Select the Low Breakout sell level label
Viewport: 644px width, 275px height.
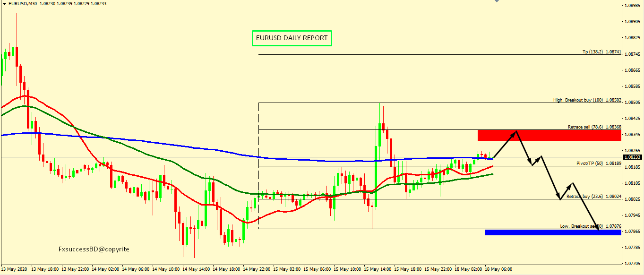point(591,226)
